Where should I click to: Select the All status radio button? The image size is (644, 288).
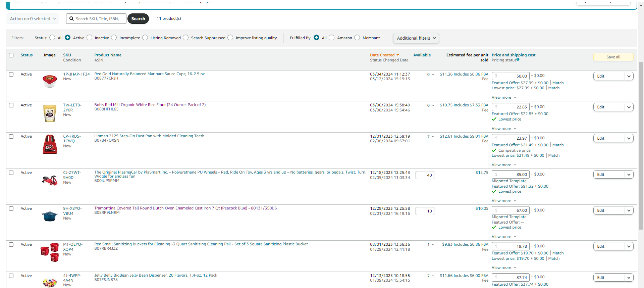click(52, 38)
